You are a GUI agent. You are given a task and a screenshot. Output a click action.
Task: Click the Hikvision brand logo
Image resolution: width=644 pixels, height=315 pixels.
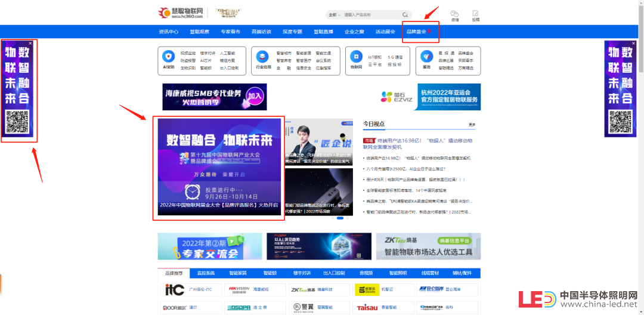240,289
